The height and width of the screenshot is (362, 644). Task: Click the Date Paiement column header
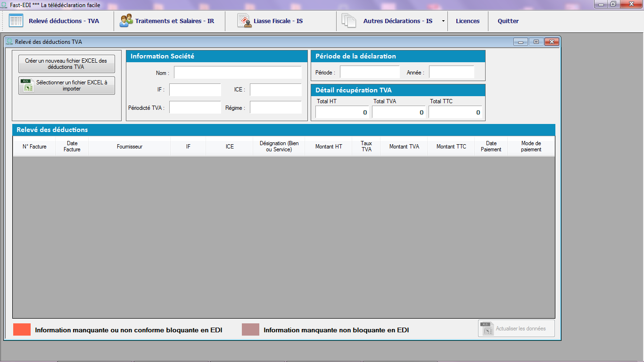point(491,147)
